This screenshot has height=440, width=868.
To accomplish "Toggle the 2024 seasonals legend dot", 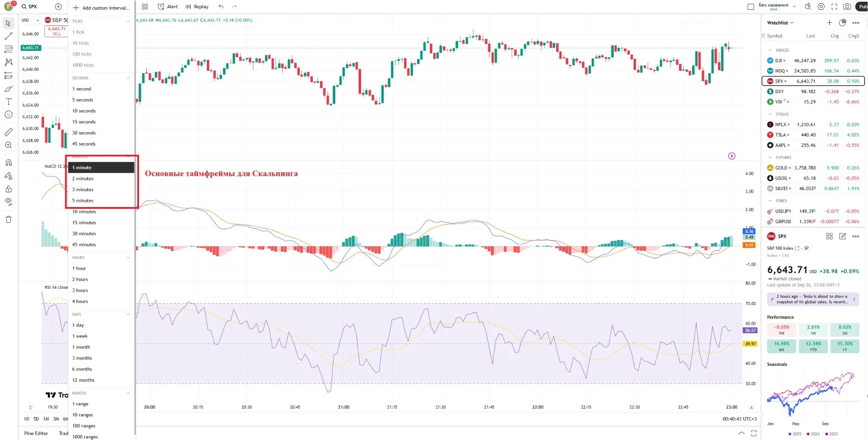I will [x=808, y=434].
